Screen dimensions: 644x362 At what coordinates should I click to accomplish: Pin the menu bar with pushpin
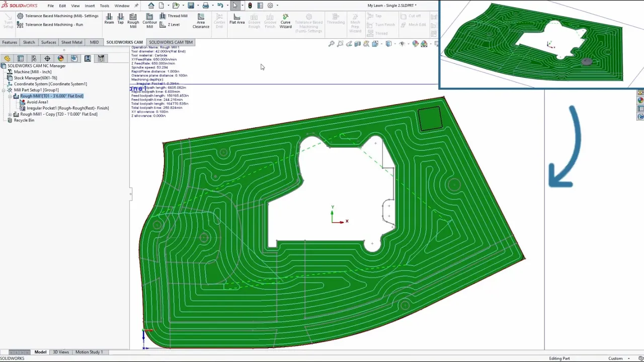coord(136,6)
